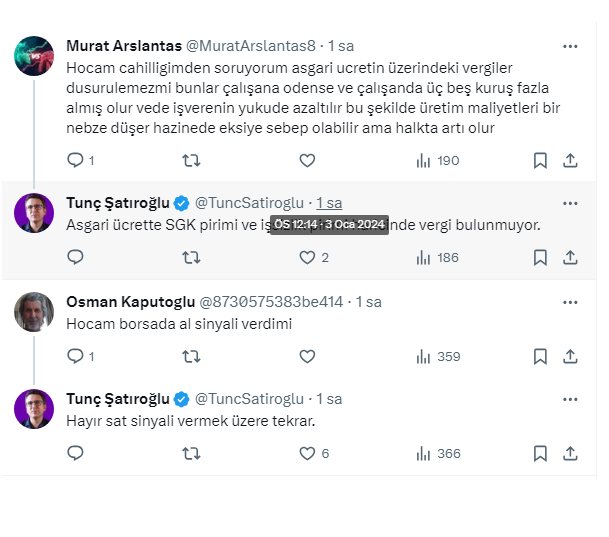Open Murat Arslantas's profile name link
The width and height of the screenshot is (609, 537).
[x=121, y=46]
